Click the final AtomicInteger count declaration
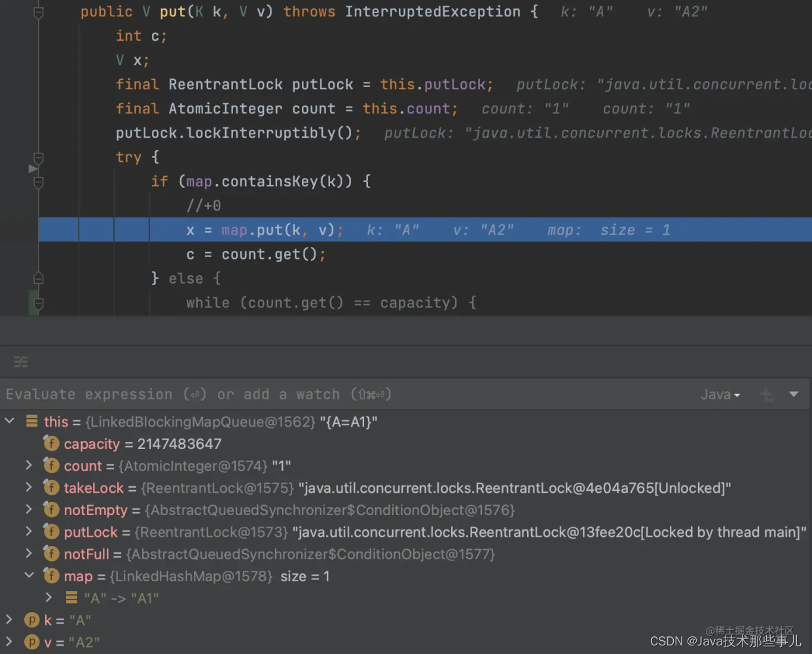 (287, 109)
